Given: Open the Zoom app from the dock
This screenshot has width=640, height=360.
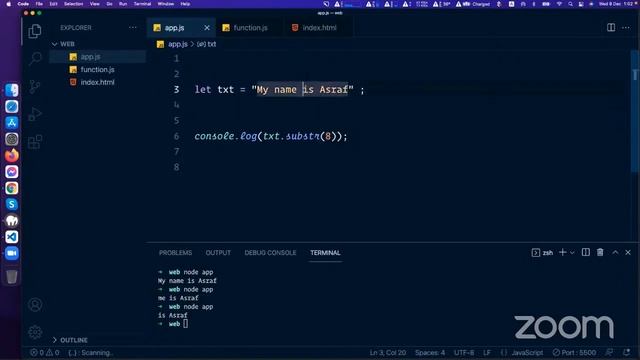Looking at the screenshot, I should pyautogui.click(x=12, y=253).
